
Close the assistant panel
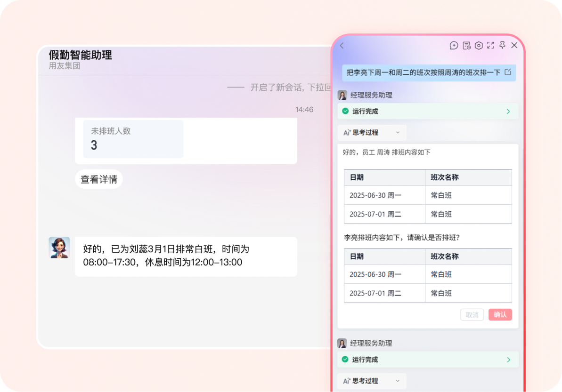click(514, 45)
